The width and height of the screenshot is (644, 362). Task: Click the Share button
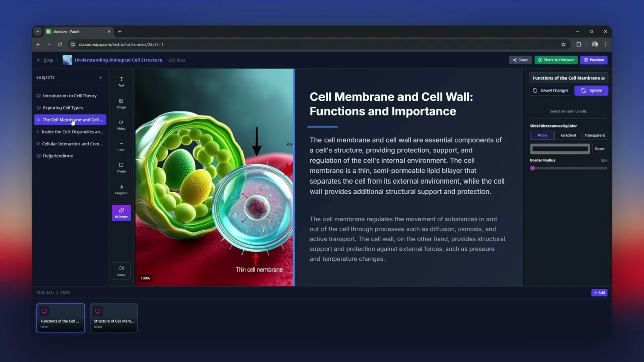point(520,60)
